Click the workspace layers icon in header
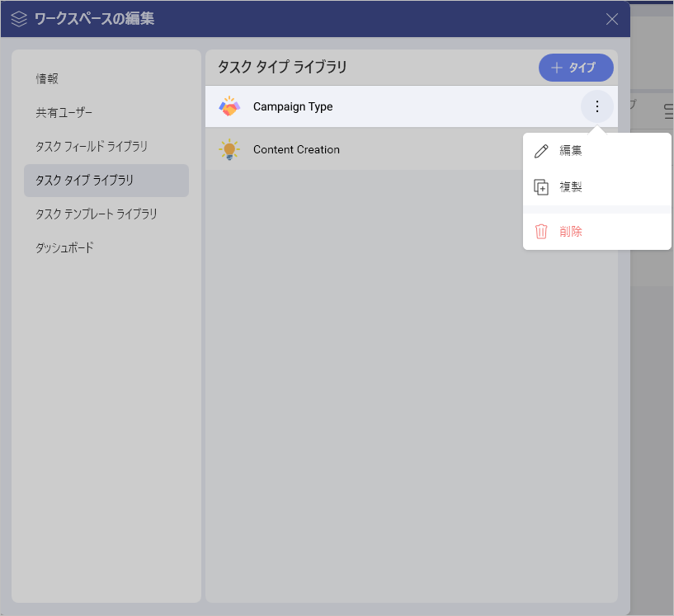 pyautogui.click(x=19, y=19)
